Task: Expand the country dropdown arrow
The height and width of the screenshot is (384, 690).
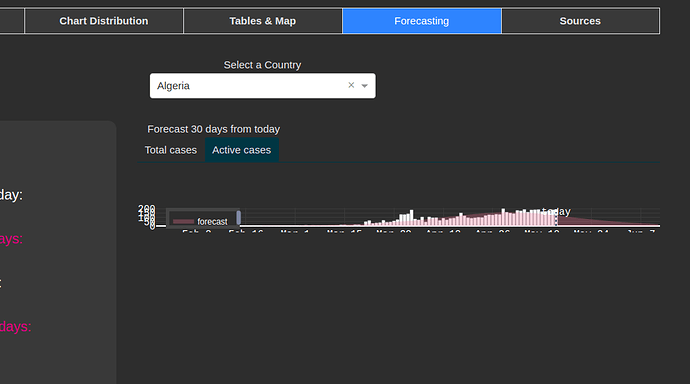Action: coord(364,86)
